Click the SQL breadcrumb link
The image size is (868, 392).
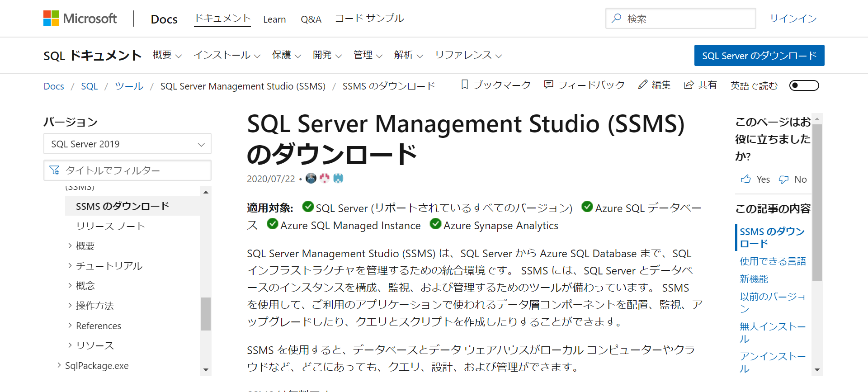click(x=89, y=86)
